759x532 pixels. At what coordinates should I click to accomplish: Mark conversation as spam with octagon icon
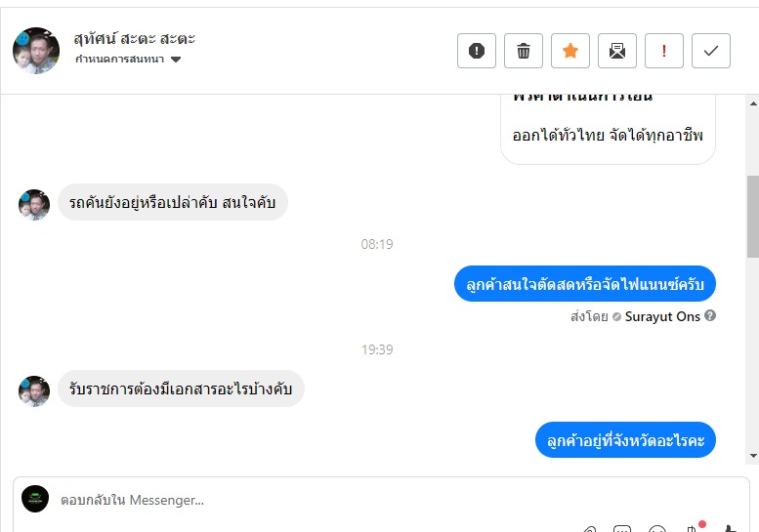pos(477,51)
